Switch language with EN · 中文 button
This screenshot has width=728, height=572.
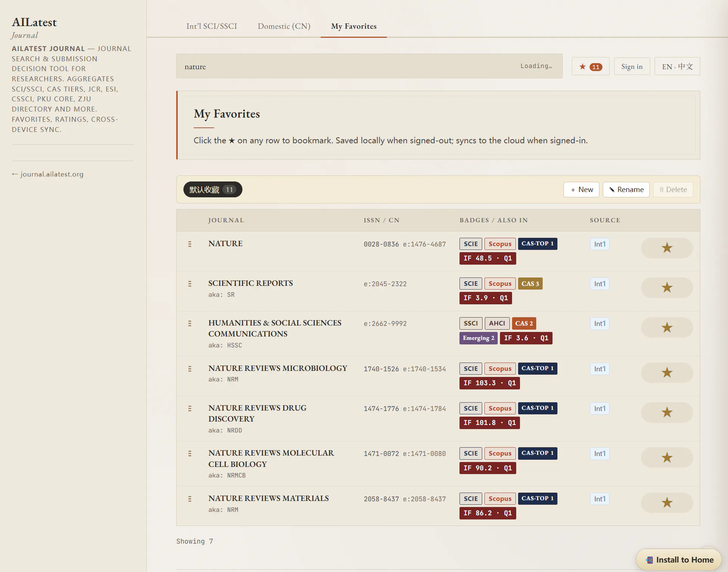677,67
